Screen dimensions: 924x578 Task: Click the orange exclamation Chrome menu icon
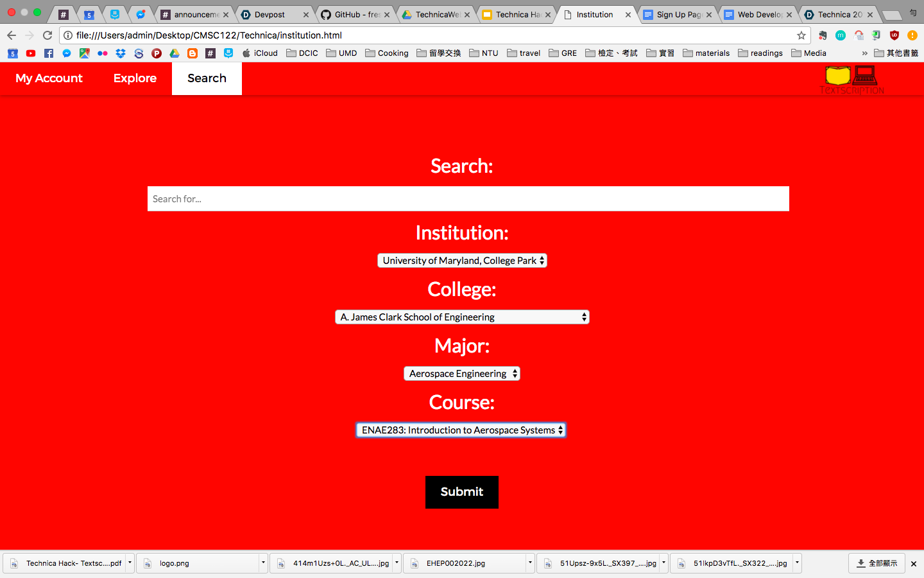912,35
